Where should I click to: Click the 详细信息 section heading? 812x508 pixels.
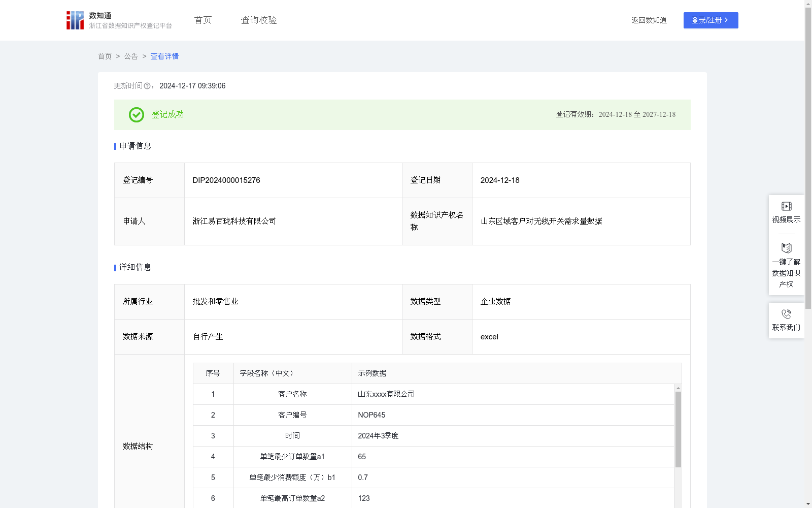tap(135, 268)
